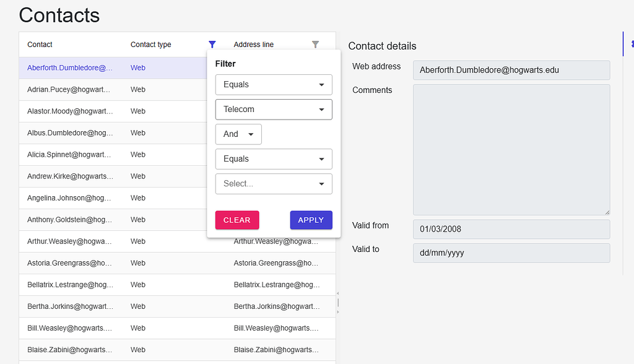Sort by the Contact type column header
The image size is (634, 364).
click(150, 44)
